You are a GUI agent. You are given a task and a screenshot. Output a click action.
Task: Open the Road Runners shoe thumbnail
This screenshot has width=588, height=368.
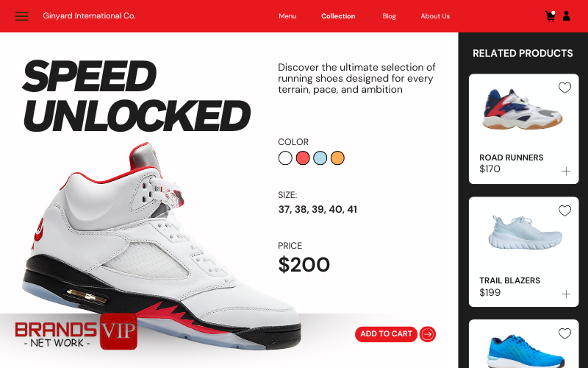(523, 109)
